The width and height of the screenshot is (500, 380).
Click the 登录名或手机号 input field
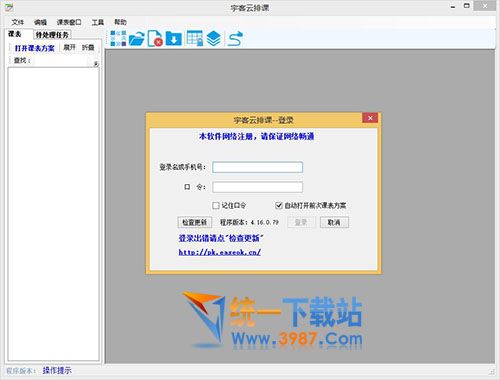point(257,167)
